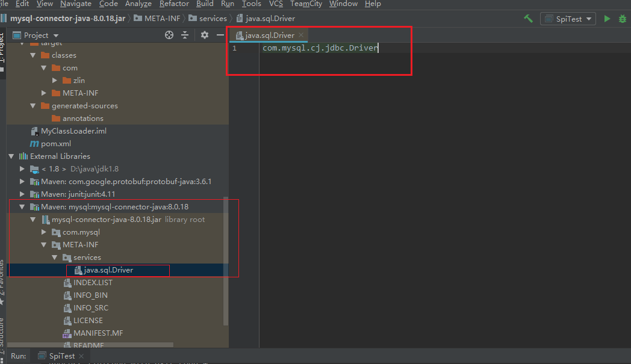Image resolution: width=631 pixels, height=364 pixels.
Task: Click mysql-connector-java-8.0.18.jar breadcrumb
Action: [x=67, y=19]
